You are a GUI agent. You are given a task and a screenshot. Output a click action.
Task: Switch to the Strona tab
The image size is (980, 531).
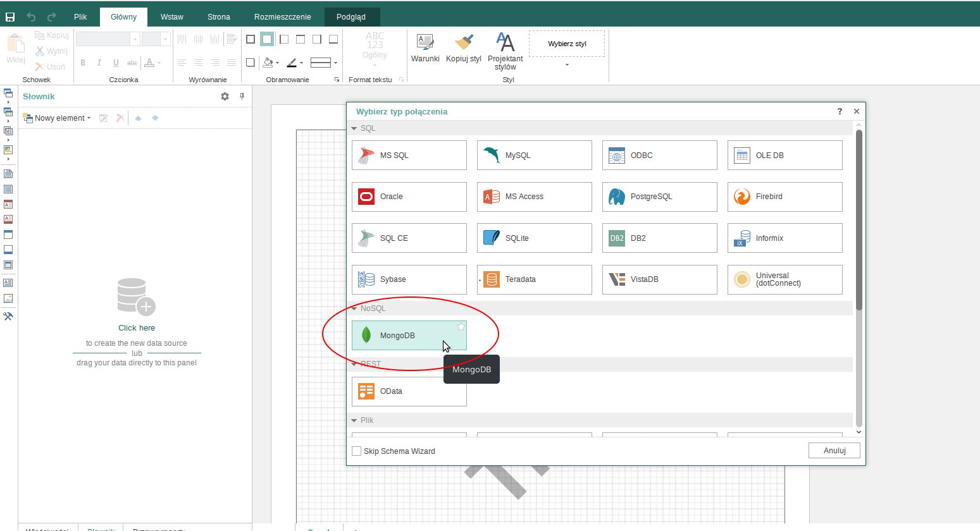click(x=219, y=17)
